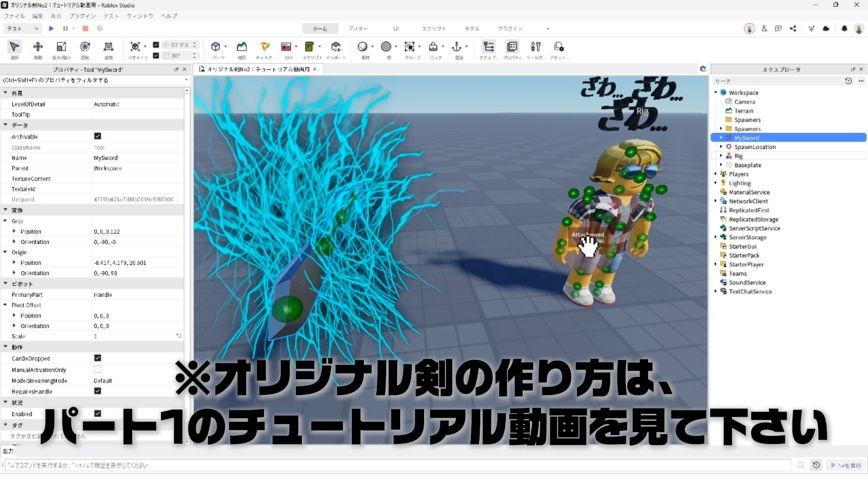The image size is (868, 488).
Task: Click the Anchor tool icon
Action: tap(457, 47)
